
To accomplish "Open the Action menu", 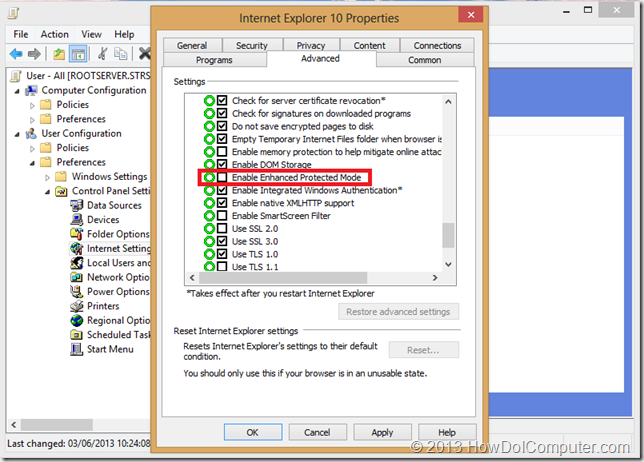I will (x=55, y=34).
